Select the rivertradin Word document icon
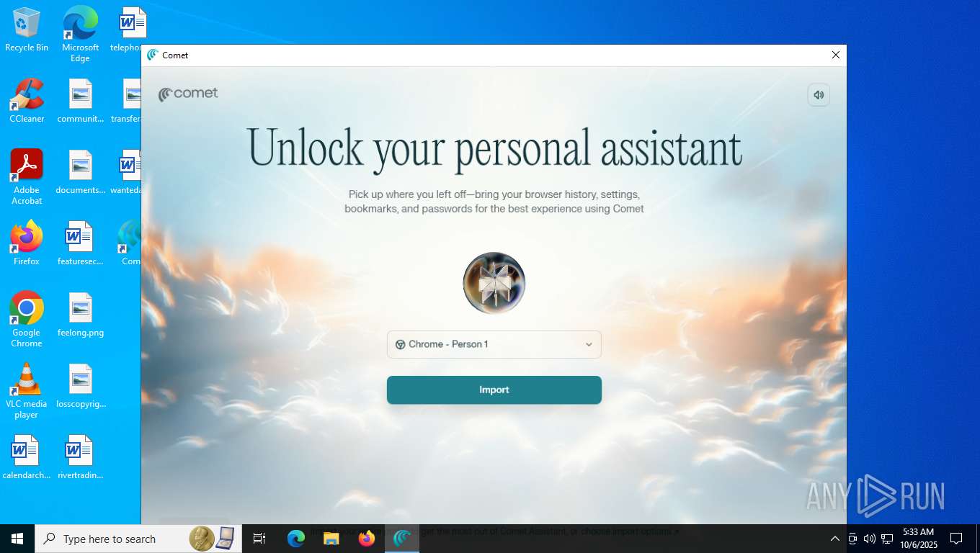 click(80, 457)
